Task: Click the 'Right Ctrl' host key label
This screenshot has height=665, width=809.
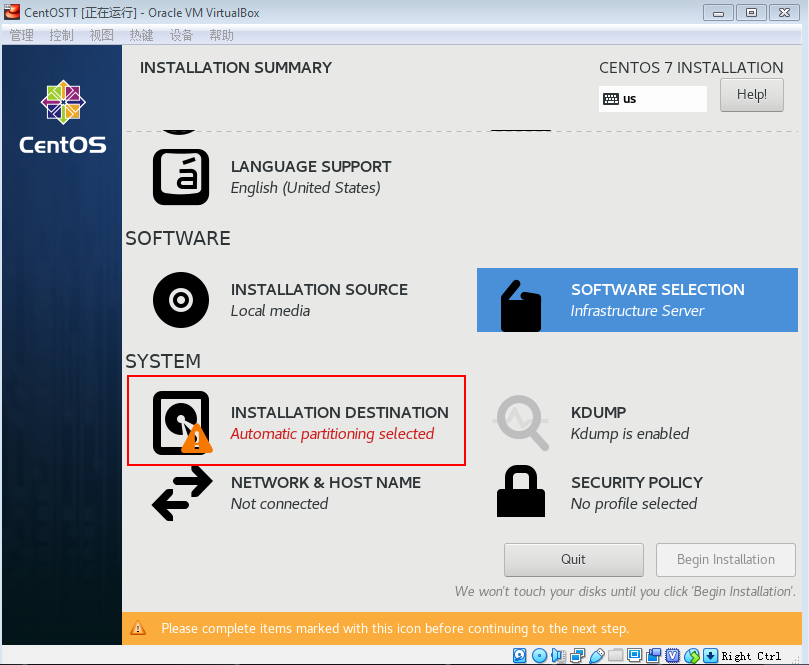Action: pos(751,656)
